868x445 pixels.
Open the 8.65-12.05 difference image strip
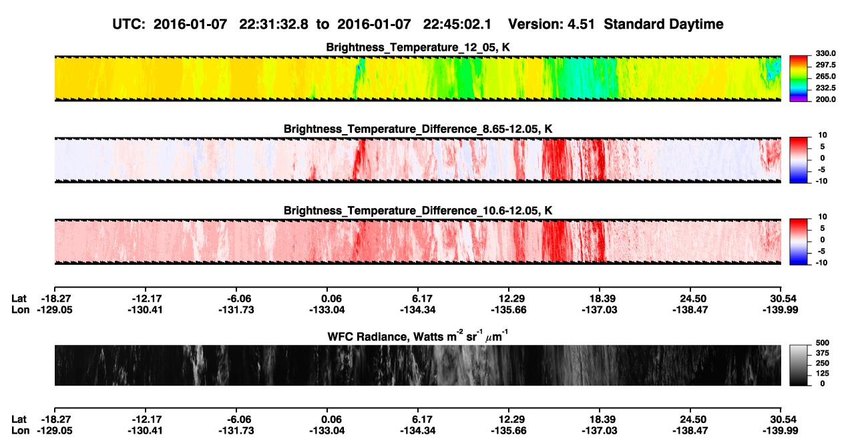417,160
